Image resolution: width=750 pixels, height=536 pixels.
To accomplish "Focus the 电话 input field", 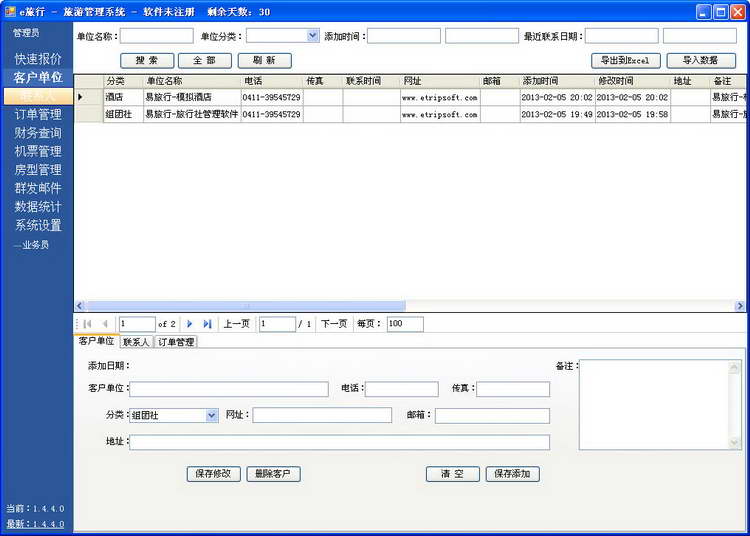I will pos(401,389).
